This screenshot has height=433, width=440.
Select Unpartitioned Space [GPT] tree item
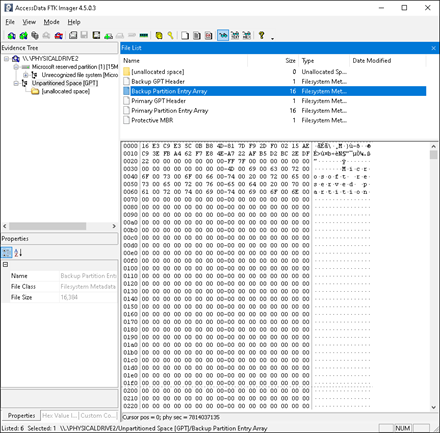(x=65, y=83)
